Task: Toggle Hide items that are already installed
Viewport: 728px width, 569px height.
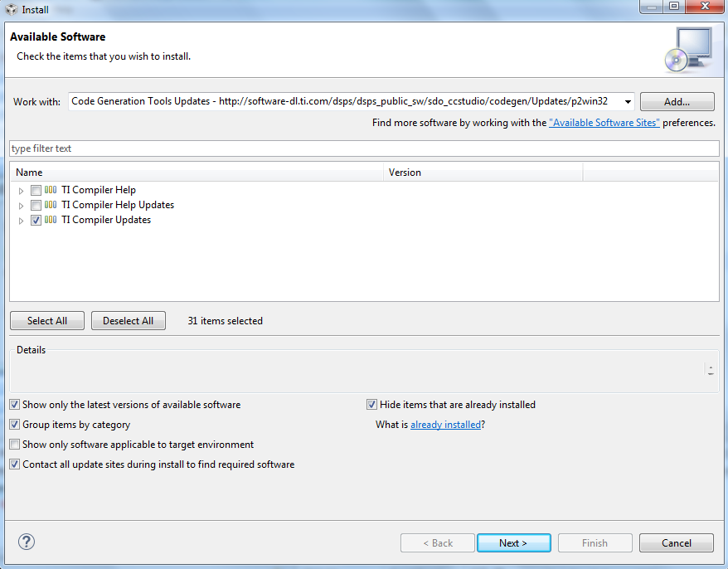Action: (371, 405)
